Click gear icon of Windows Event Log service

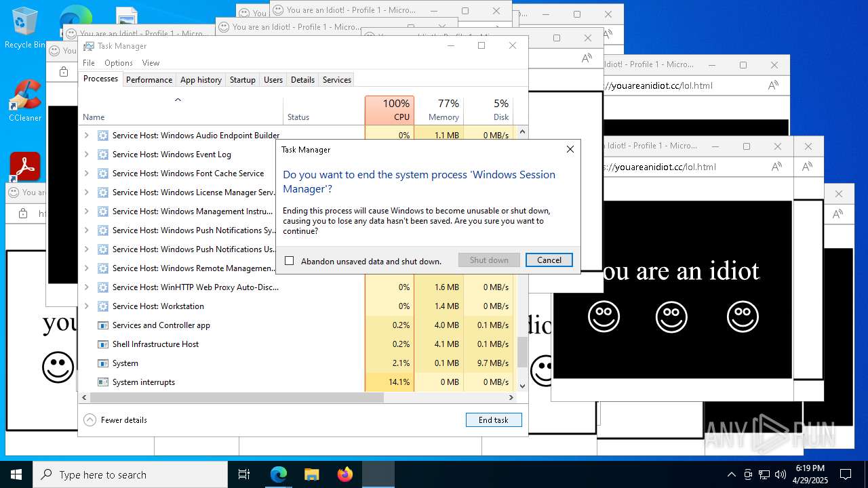point(103,155)
